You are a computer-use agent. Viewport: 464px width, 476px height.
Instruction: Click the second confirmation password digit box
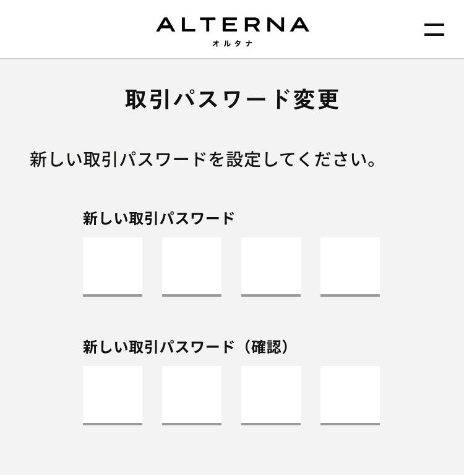(192, 394)
